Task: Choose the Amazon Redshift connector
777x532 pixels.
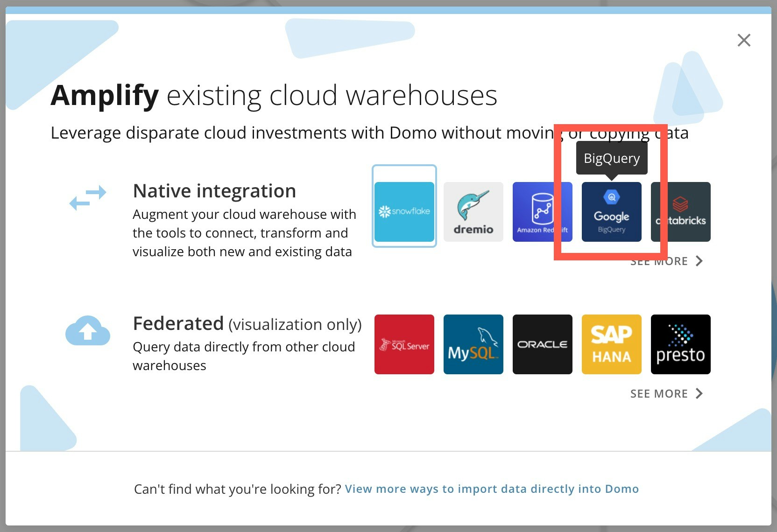Action: click(x=542, y=211)
